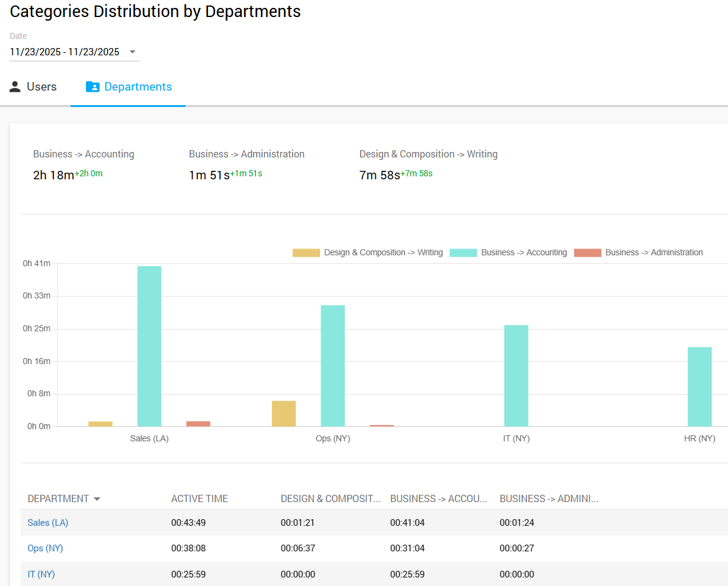The width and height of the screenshot is (728, 586).
Task: Click the date range 11/23/2025 field
Action: (64, 52)
